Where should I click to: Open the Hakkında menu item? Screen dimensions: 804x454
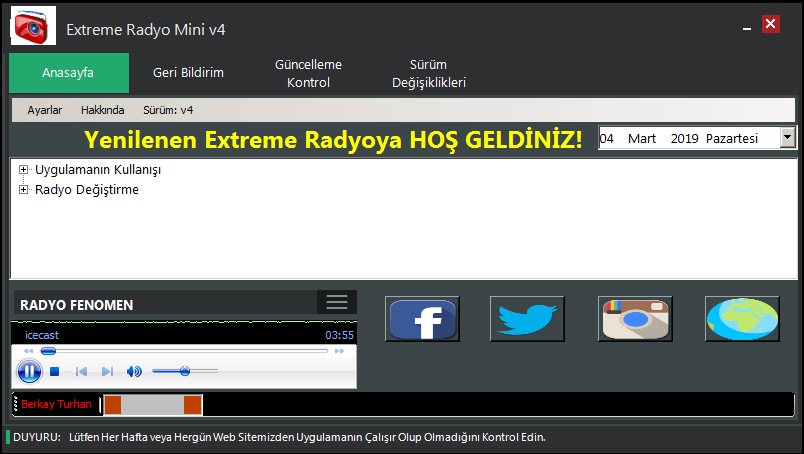[x=103, y=110]
